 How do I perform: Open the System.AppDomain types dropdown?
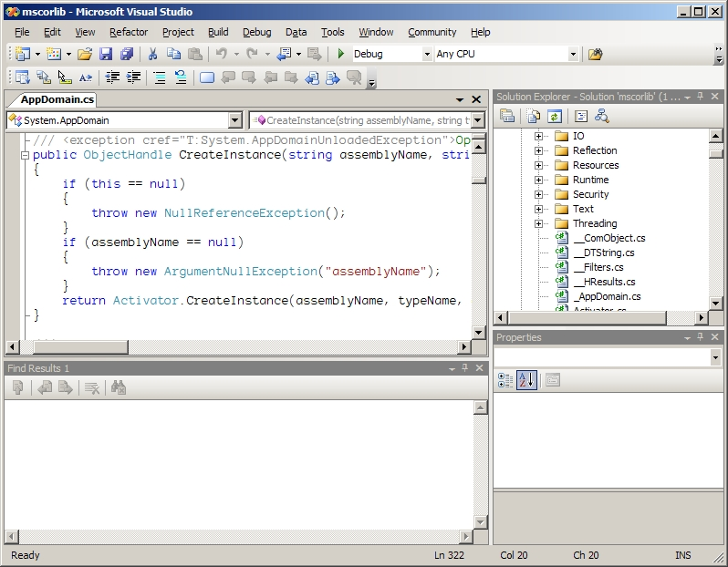(235, 120)
